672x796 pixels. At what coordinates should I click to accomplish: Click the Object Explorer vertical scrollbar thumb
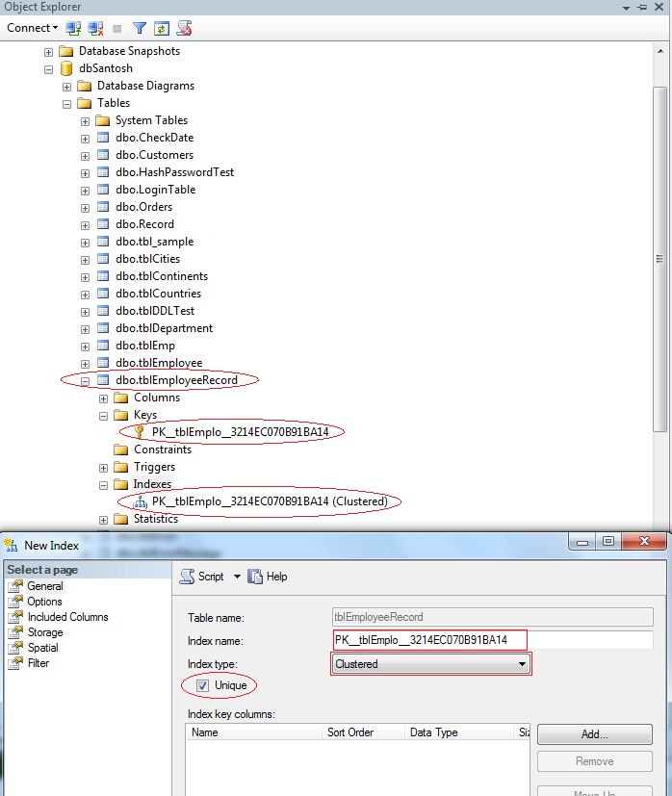point(659,259)
